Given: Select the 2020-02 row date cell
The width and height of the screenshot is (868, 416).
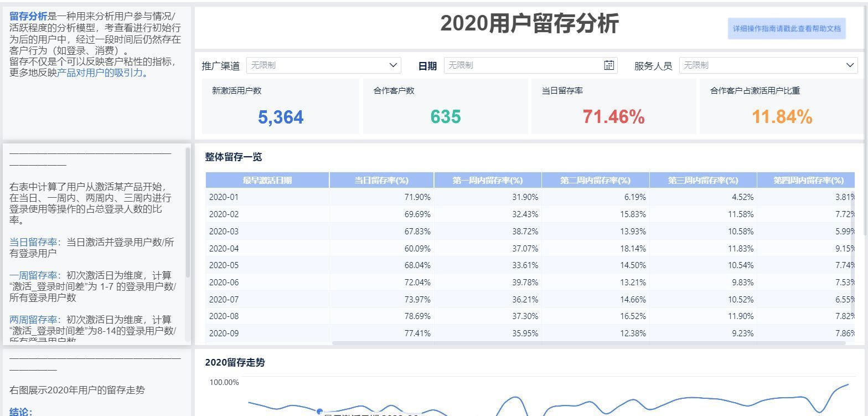Looking at the screenshot, I should point(267,214).
